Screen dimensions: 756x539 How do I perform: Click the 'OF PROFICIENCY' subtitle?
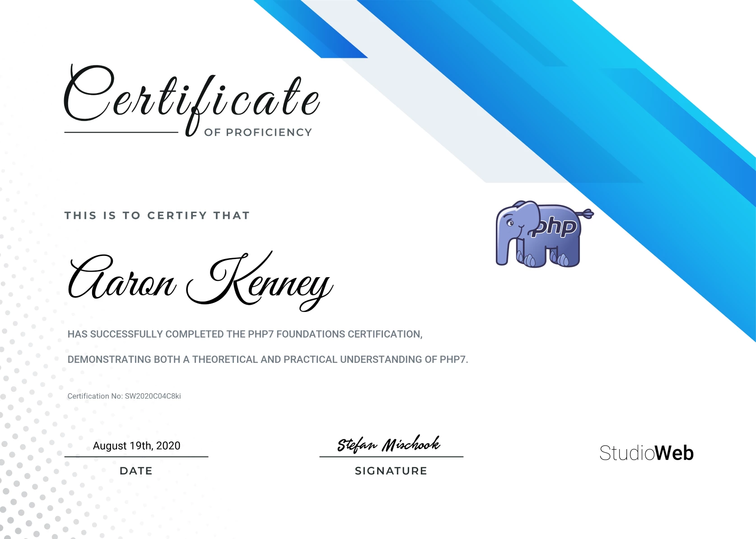tap(258, 132)
